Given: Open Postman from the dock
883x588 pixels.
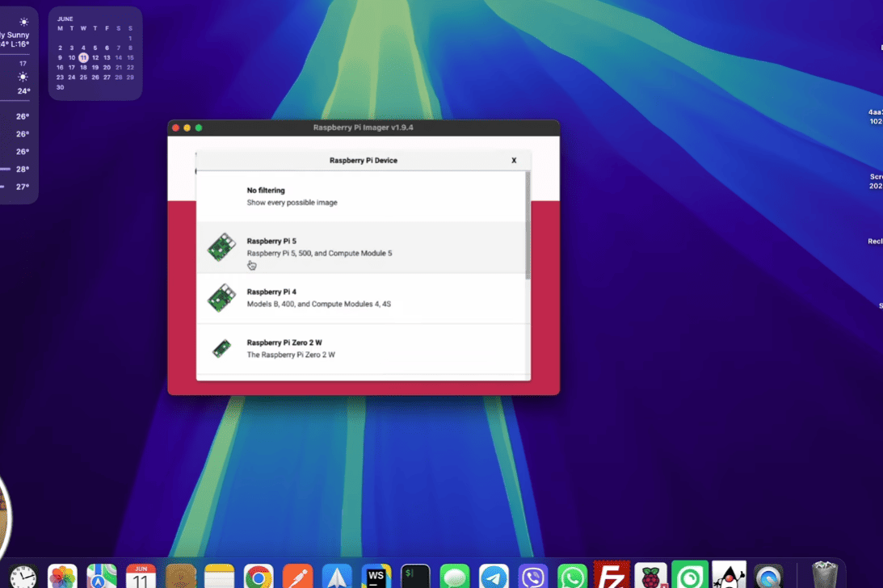Looking at the screenshot, I should tap(297, 577).
